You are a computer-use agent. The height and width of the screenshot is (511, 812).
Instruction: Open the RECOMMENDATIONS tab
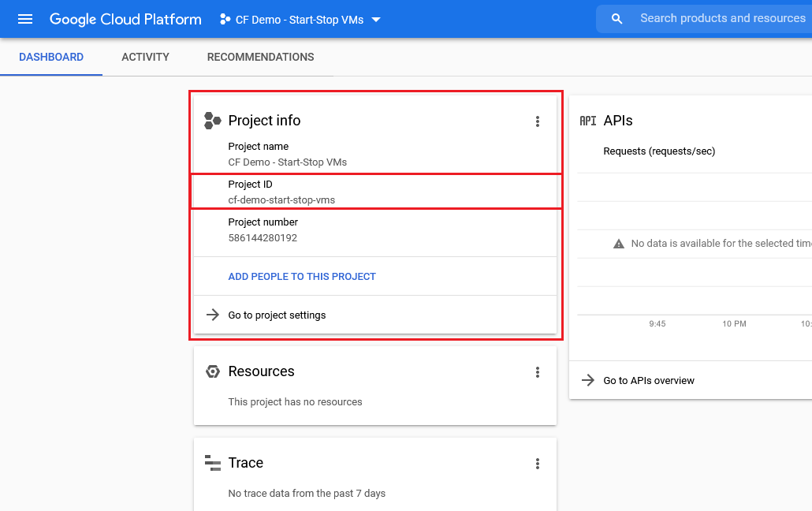click(260, 57)
